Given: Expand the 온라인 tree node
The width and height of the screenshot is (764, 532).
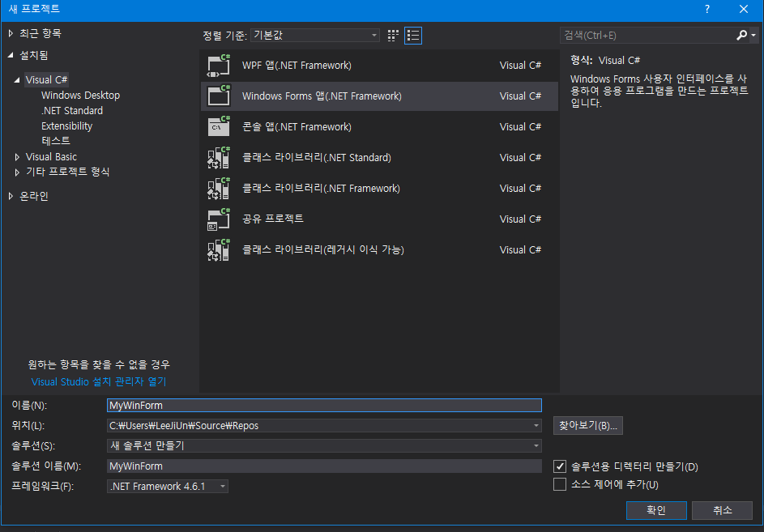Looking at the screenshot, I should coord(11,196).
